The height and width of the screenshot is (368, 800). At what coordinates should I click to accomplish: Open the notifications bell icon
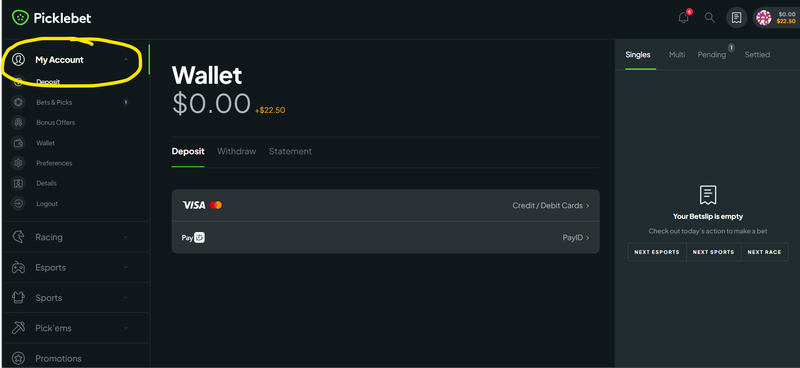(684, 17)
